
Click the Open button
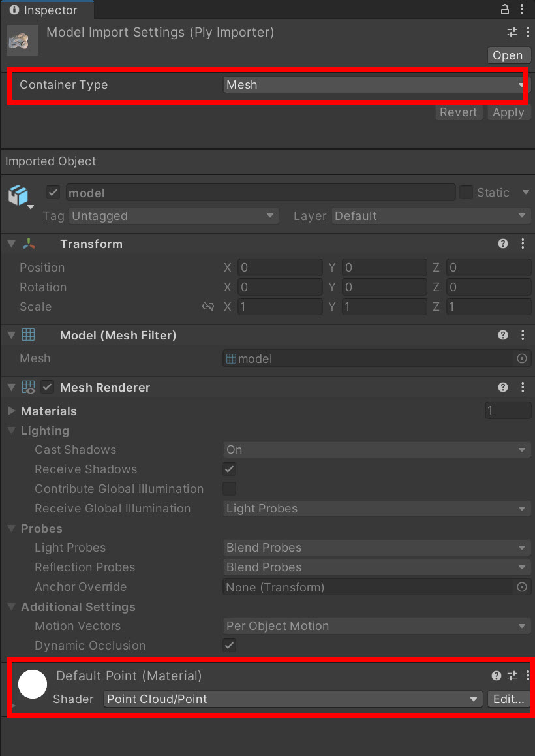[508, 55]
